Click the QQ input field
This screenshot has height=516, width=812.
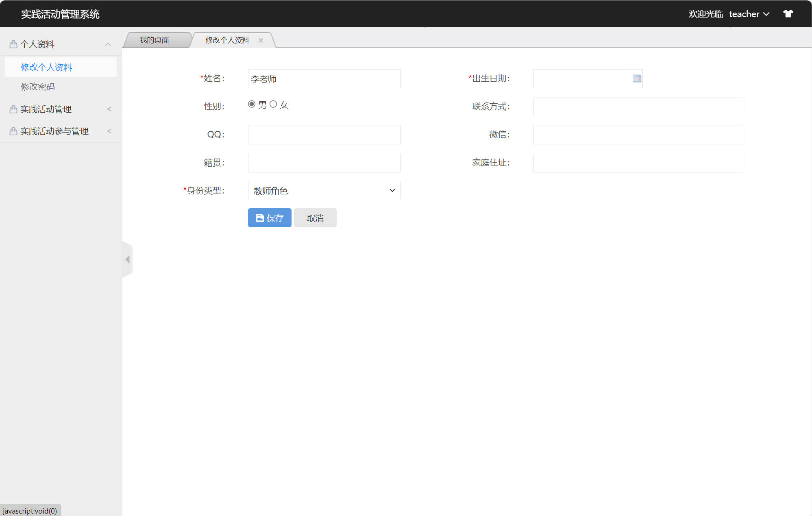(x=324, y=135)
